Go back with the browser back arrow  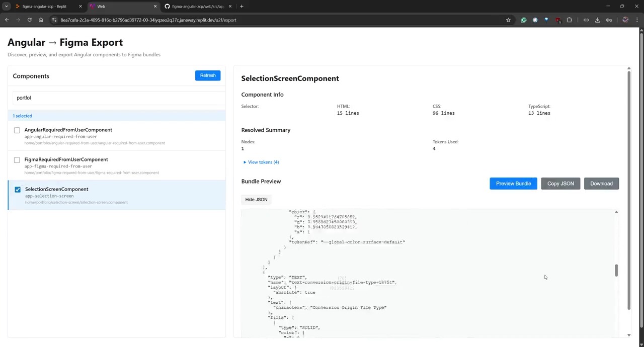tap(7, 20)
